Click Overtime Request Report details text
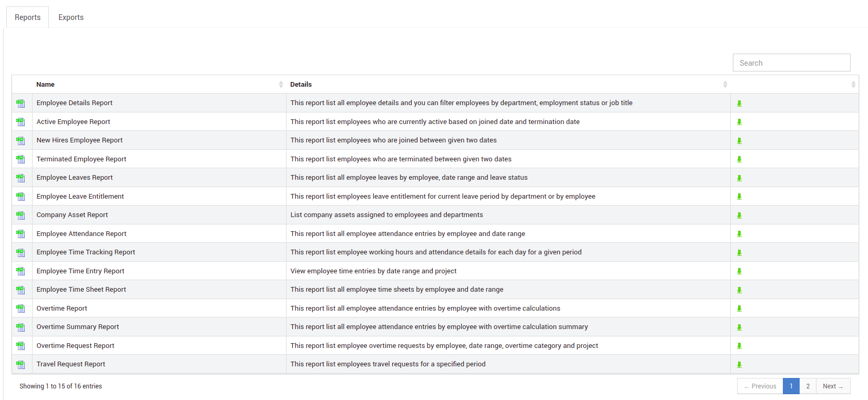This screenshot has height=400, width=868. pos(444,346)
